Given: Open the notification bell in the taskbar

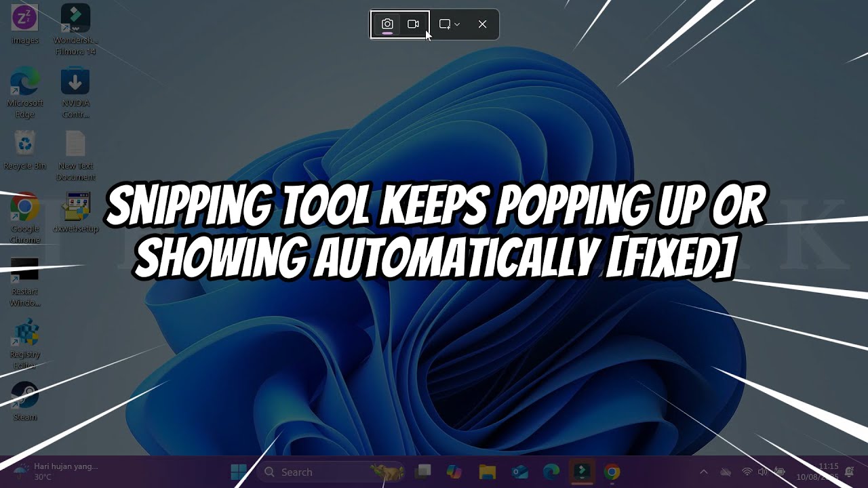Looking at the screenshot, I should click(850, 472).
